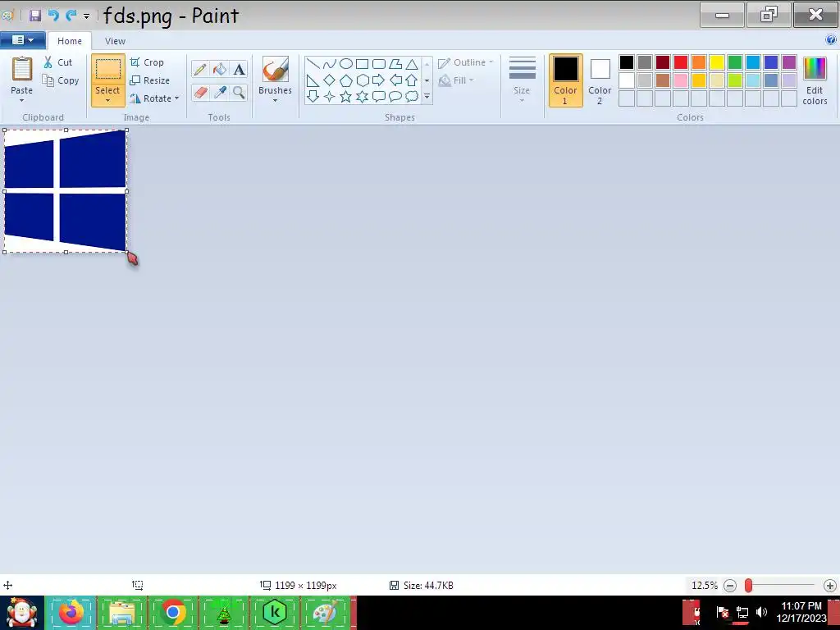Open the Rotate dropdown menu
Screen dimensions: 840x630
[x=177, y=98]
